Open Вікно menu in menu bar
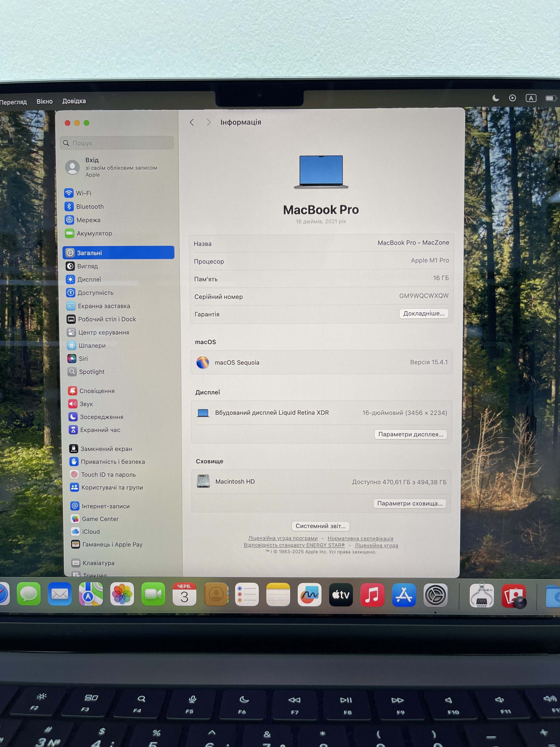560x747 pixels. [45, 101]
